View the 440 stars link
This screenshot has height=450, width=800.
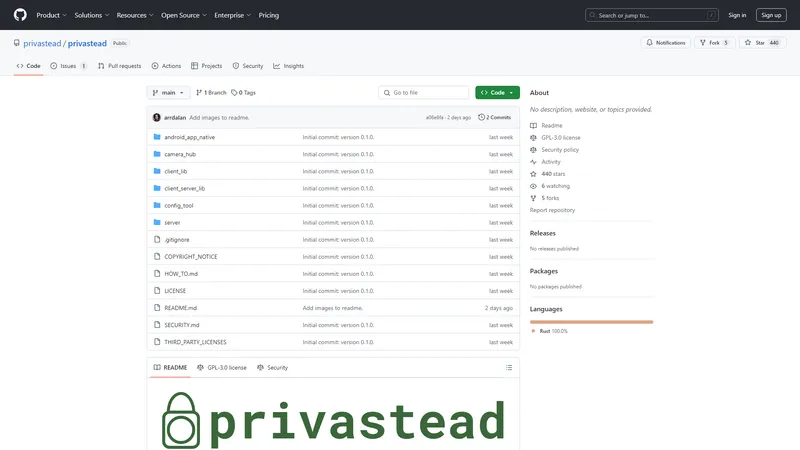[x=553, y=174]
